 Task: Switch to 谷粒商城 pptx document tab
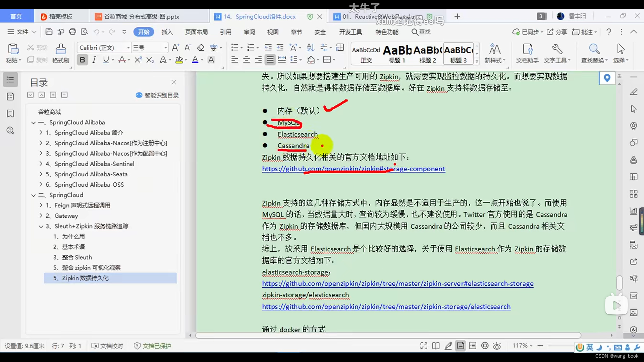click(141, 16)
